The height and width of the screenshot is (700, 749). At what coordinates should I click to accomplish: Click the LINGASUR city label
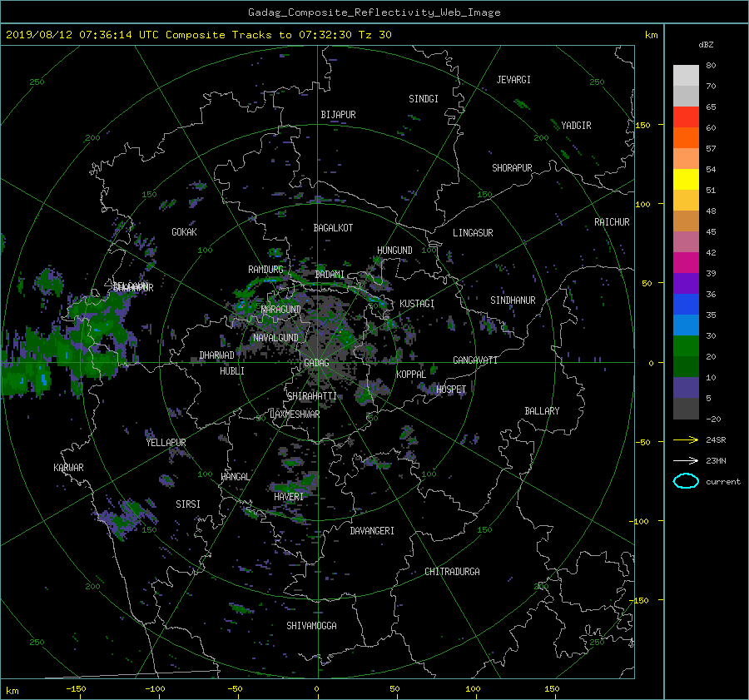[473, 233]
